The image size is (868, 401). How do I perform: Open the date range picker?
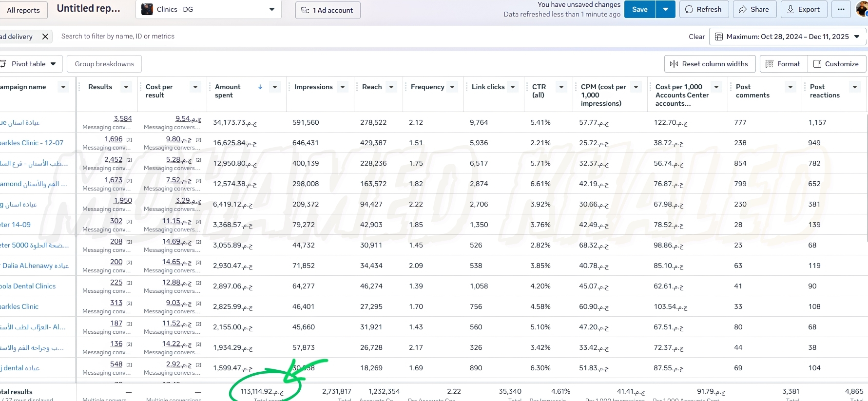coord(788,37)
